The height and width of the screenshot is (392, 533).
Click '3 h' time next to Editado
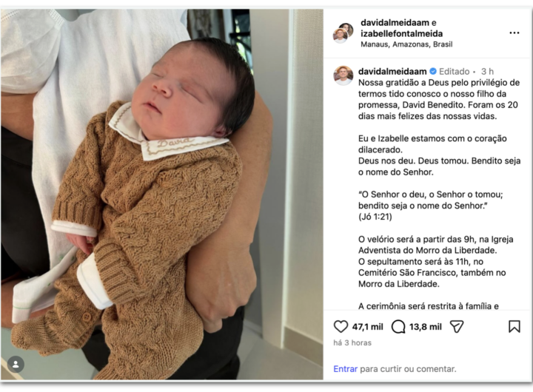click(487, 71)
